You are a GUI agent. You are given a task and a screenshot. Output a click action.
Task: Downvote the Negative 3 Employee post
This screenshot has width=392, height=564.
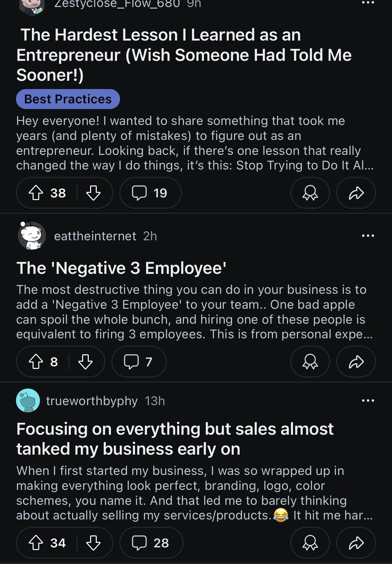[x=85, y=362]
